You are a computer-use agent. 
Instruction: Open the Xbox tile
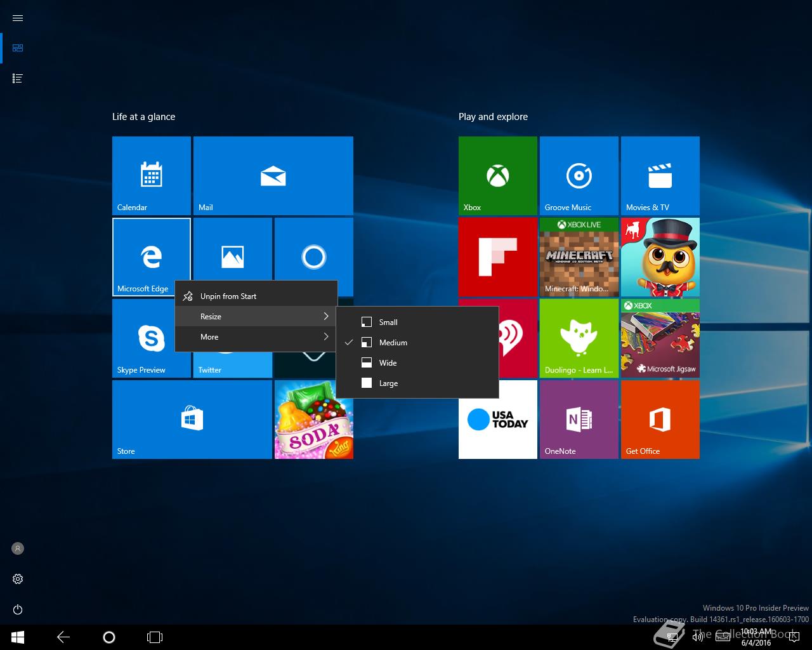click(x=498, y=176)
